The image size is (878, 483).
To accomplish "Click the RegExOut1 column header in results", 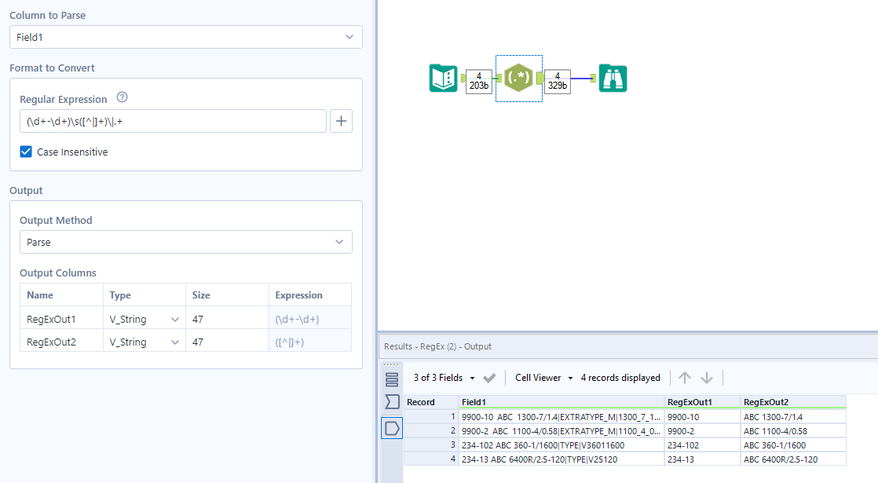I will coord(703,402).
